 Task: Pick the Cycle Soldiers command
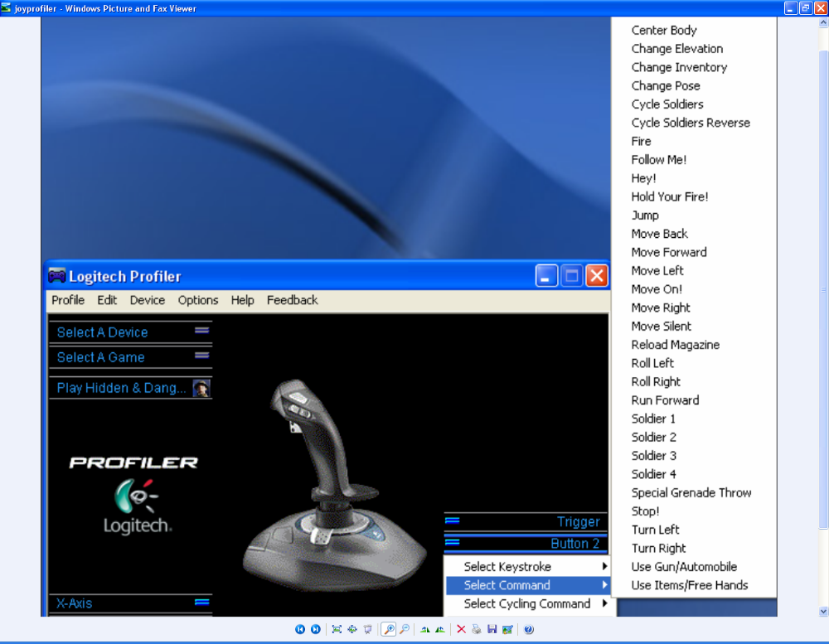(x=694, y=104)
